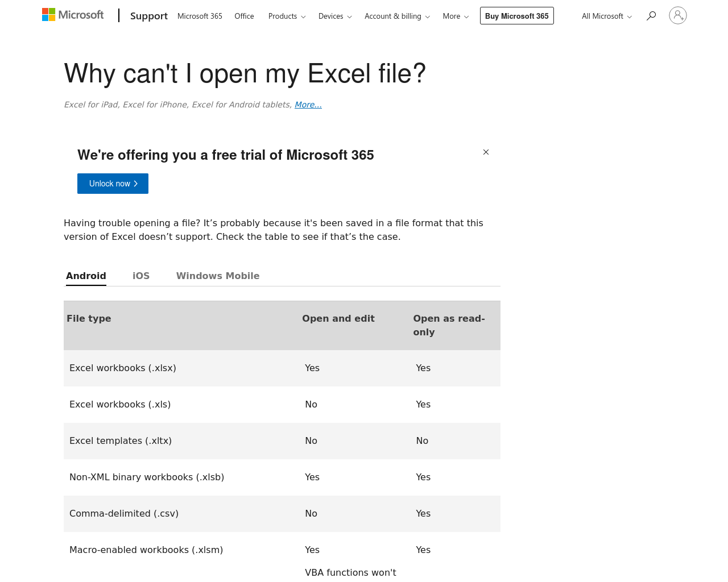Open Microsoft 365 in navigation

(x=200, y=16)
